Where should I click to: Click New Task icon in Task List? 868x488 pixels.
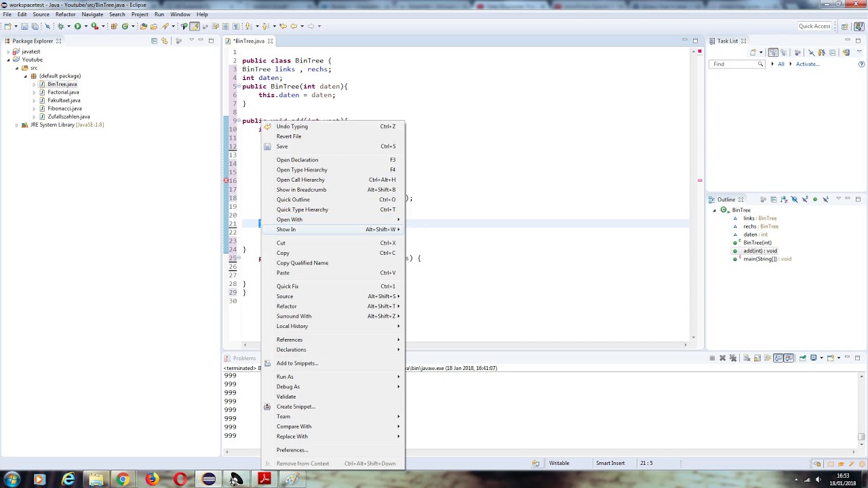pyautogui.click(x=753, y=52)
